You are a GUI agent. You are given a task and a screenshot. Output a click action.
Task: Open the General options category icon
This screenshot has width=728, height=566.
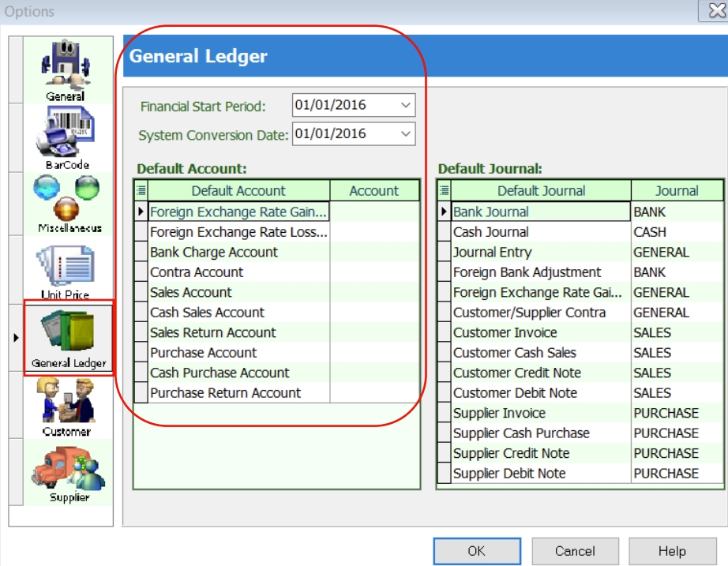[x=67, y=69]
